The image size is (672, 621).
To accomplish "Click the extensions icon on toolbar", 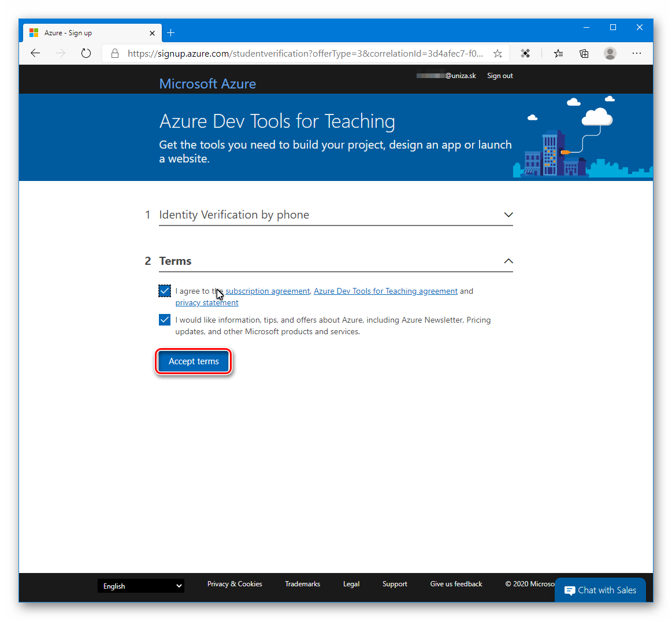I will pos(525,53).
